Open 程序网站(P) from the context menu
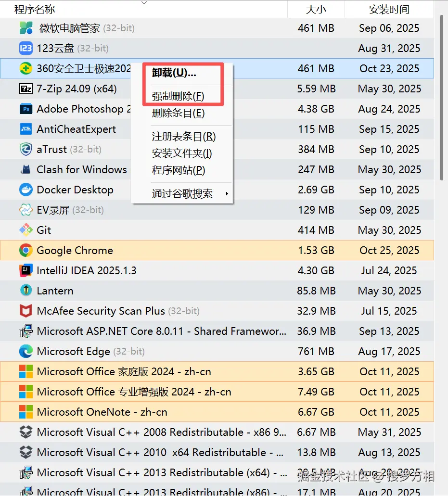Viewport: 448px width, 496px height. click(182, 170)
